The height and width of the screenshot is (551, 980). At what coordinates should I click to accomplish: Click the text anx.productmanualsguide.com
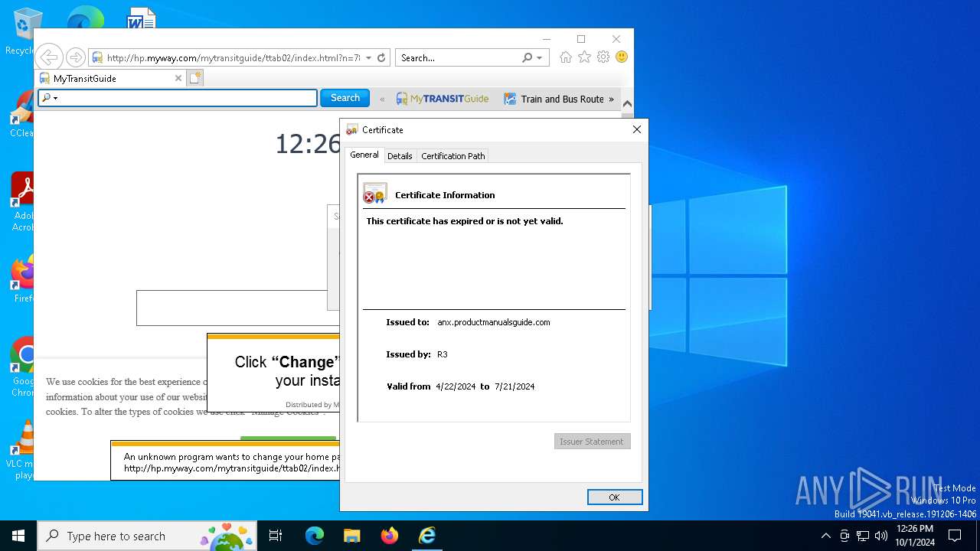click(494, 322)
